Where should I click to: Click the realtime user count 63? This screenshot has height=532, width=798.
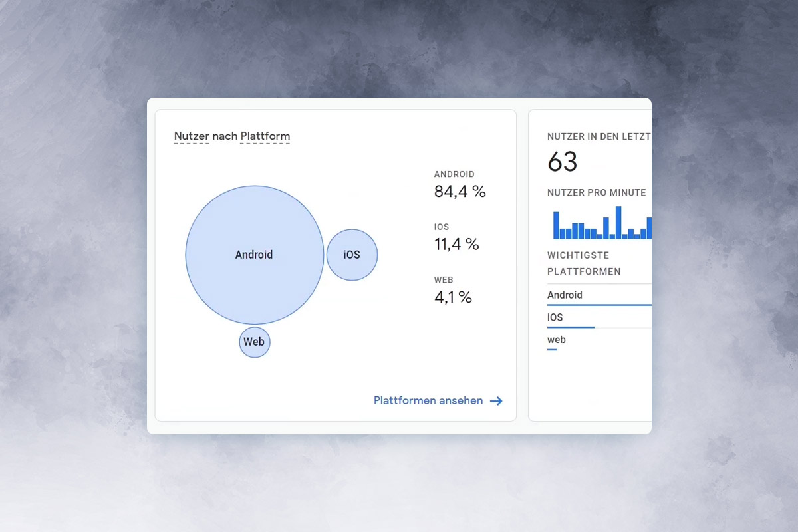(x=563, y=162)
